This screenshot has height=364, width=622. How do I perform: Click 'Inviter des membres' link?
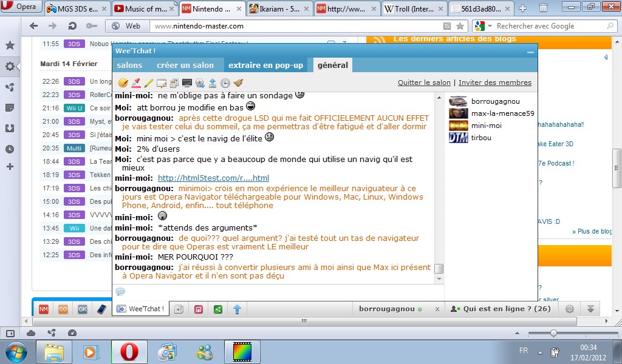(x=495, y=83)
